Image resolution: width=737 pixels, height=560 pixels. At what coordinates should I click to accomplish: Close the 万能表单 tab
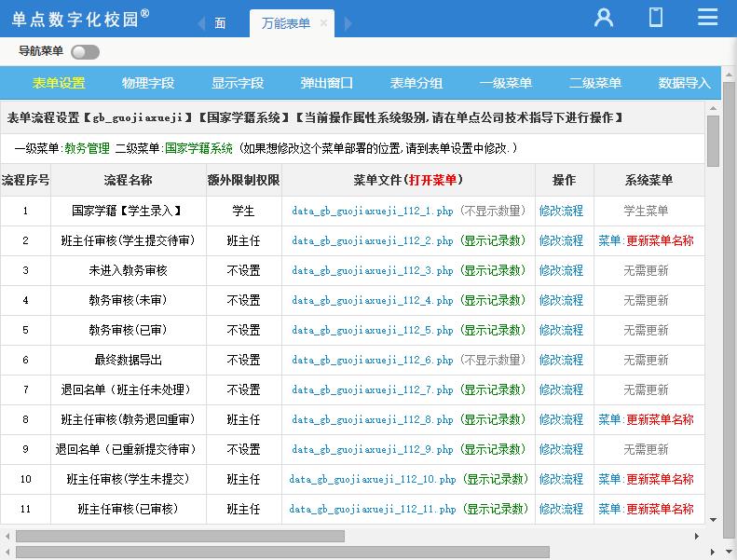323,23
